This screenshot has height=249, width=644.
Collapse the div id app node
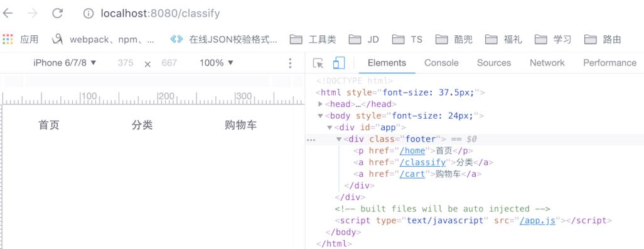(x=330, y=128)
